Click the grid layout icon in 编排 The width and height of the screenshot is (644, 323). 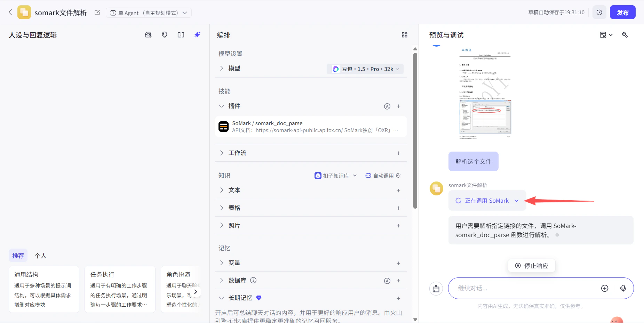tap(404, 35)
